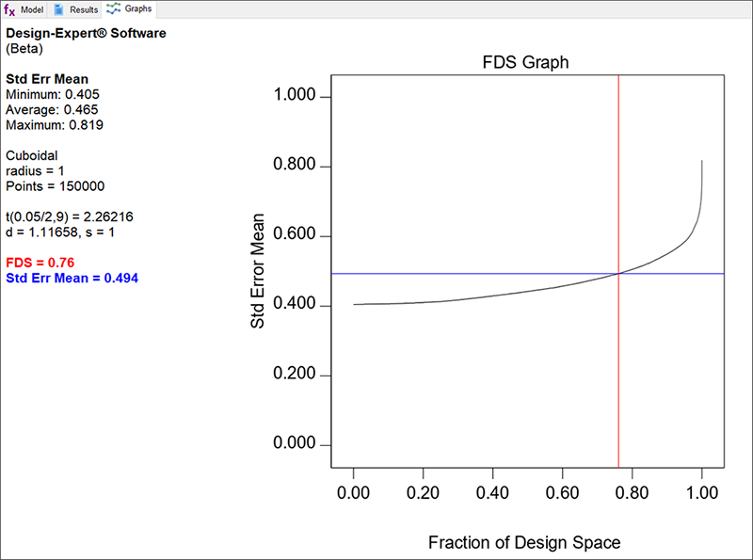This screenshot has height=560, width=753.
Task: Open the Results tab
Action: (x=84, y=9)
